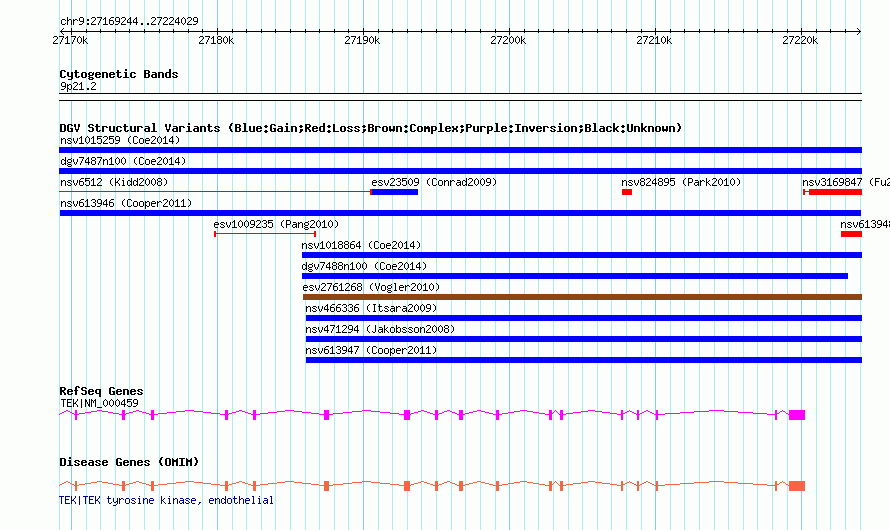This screenshot has height=530, width=890.
Task: Click the esv2761268 (Vogler2010) label
Action: coord(371,287)
